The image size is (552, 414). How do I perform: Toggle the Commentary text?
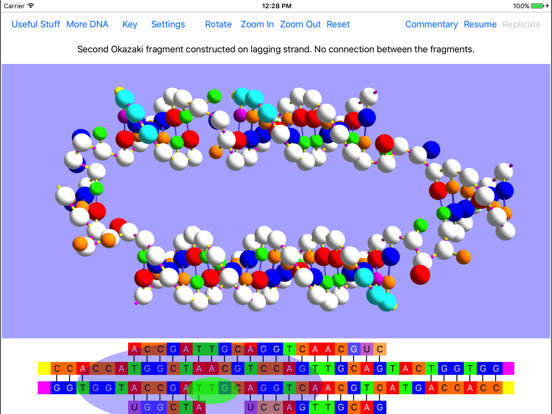coord(431,24)
